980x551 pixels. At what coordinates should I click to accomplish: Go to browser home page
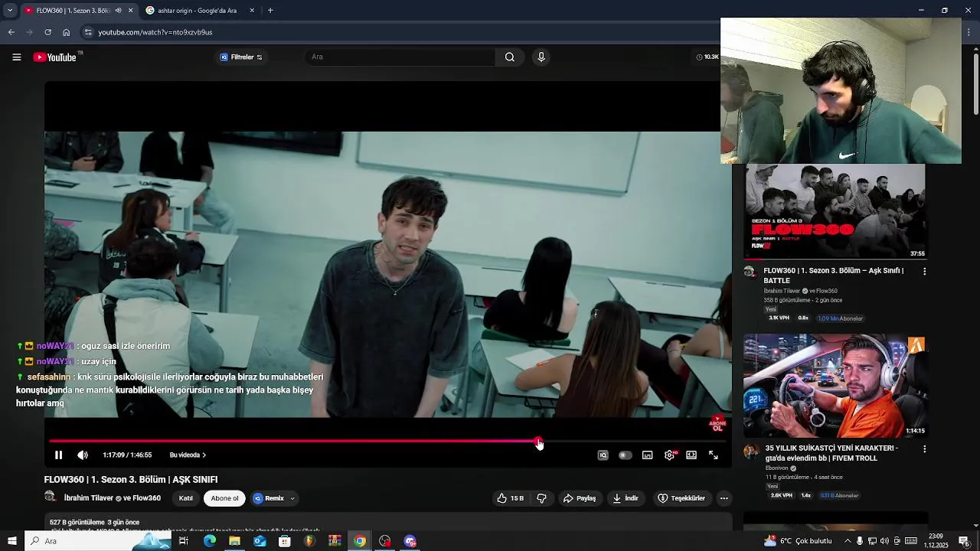tap(66, 32)
